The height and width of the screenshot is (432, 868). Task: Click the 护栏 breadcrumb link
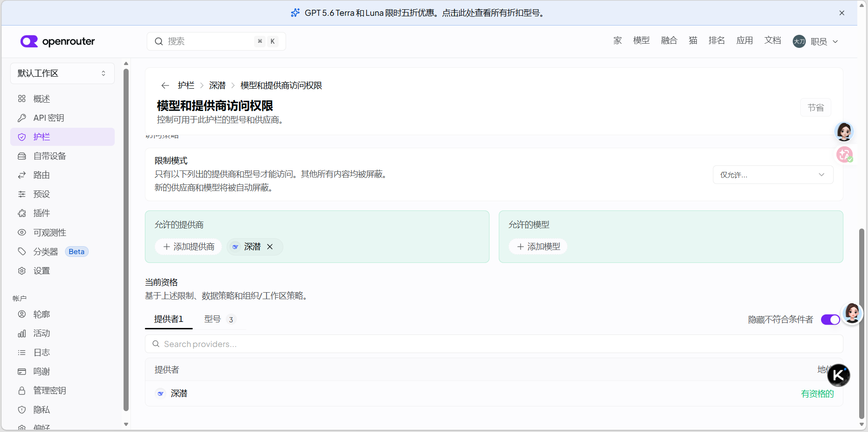(186, 85)
